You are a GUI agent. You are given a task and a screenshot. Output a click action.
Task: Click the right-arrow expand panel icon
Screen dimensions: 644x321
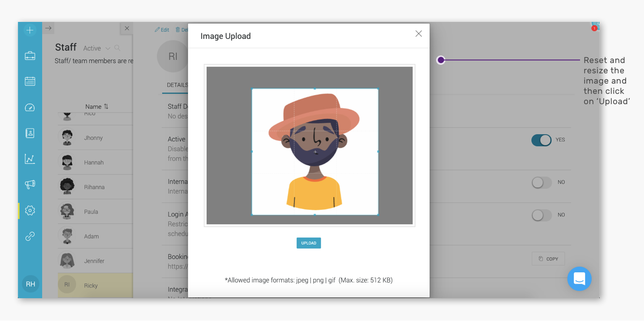[x=48, y=28]
